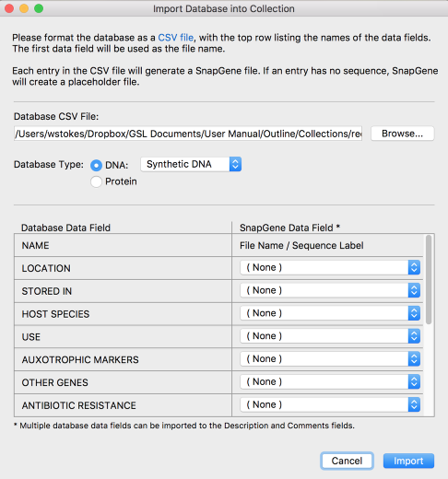This screenshot has height=479, width=448.
Task: Open the AUXOTROPHIC MARKERS mapping dropdown
Action: tap(330, 359)
